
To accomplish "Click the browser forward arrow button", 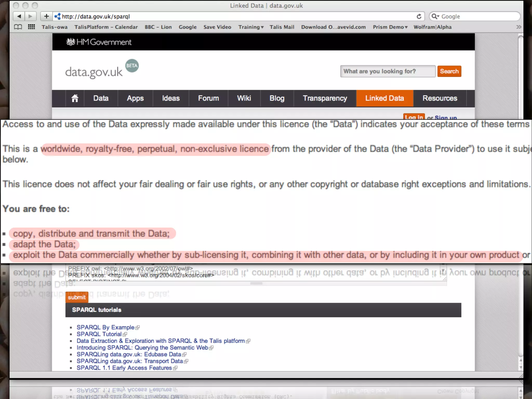I will [x=30, y=16].
